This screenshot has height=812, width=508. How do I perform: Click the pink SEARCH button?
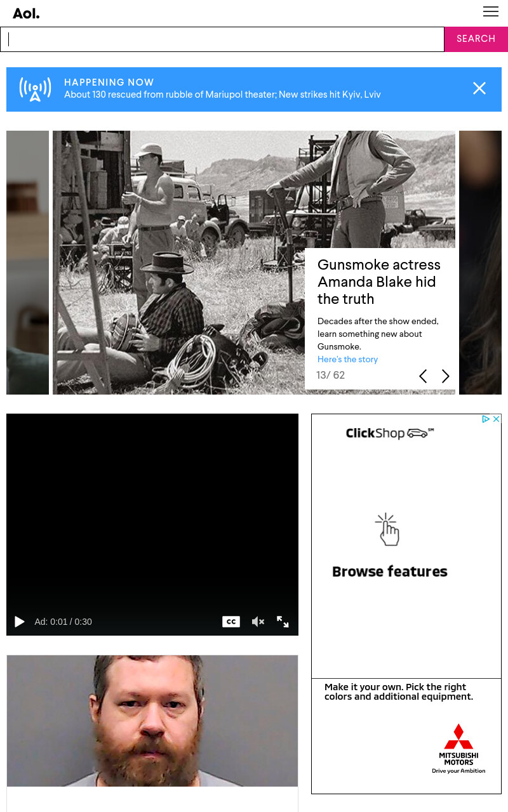[476, 39]
